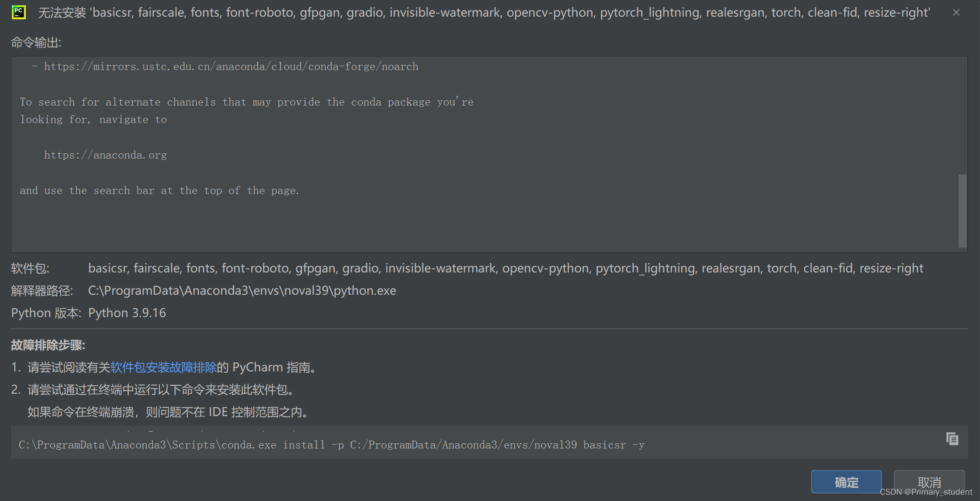Close the install error dialog
The image size is (980, 501).
coord(956,13)
